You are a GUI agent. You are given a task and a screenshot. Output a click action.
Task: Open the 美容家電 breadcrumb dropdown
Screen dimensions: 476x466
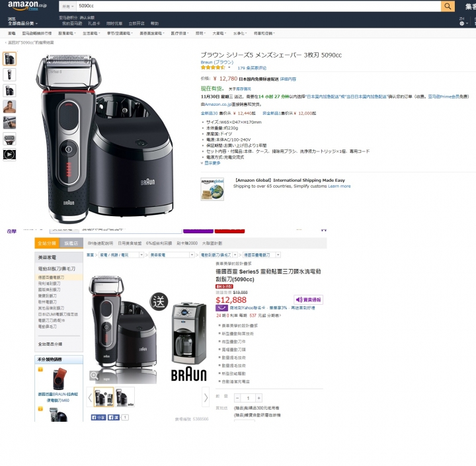(172, 255)
